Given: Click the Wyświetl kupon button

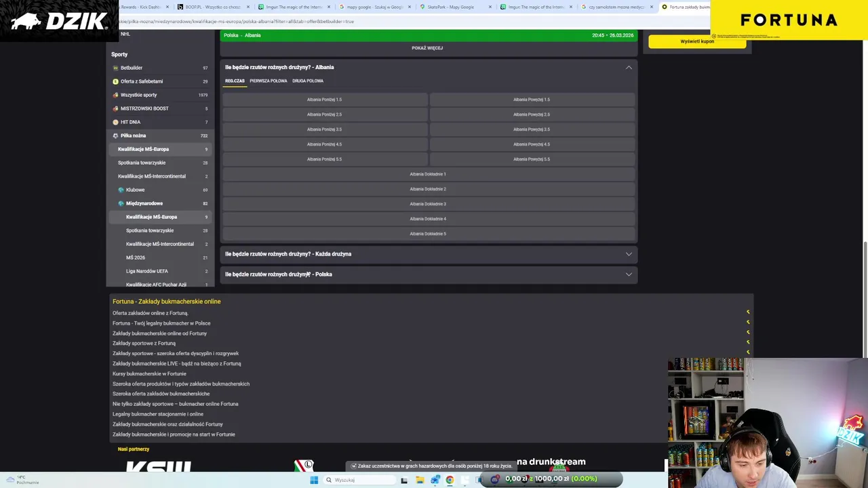Looking at the screenshot, I should pos(697,41).
